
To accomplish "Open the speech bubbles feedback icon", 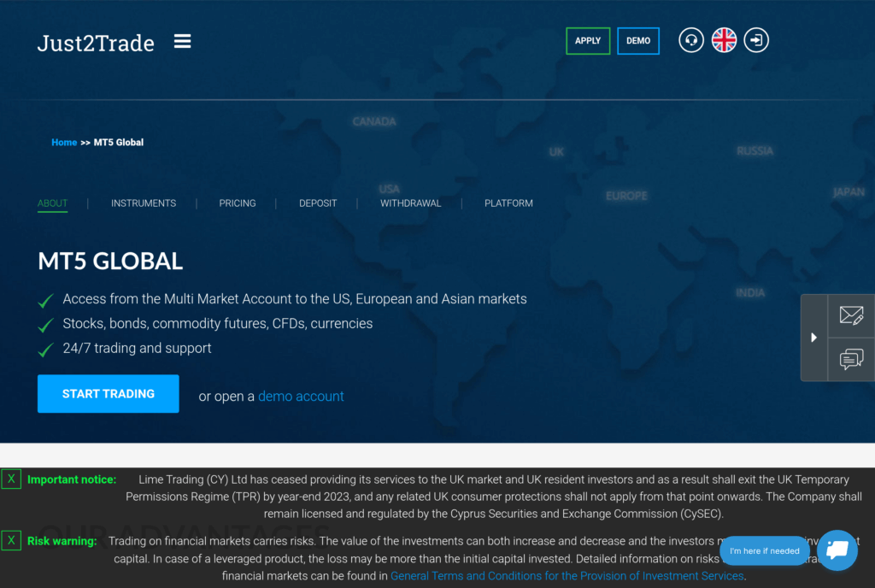I will 851,359.
